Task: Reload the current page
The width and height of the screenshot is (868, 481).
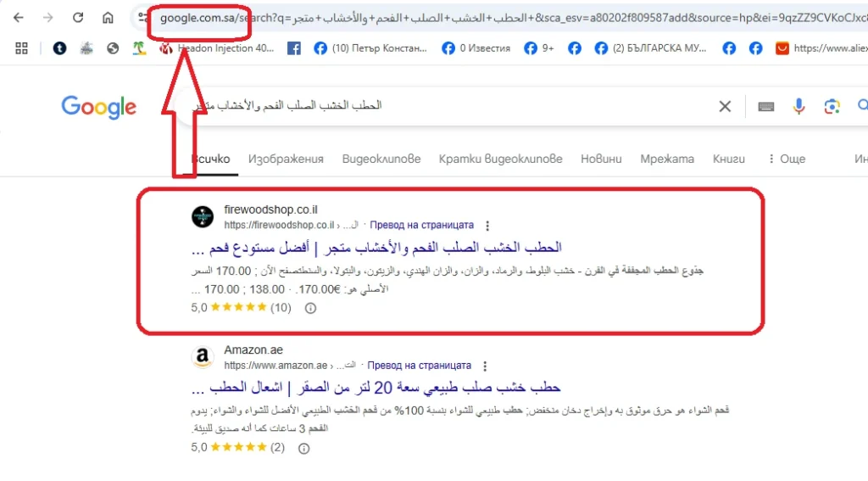Action: point(78,18)
